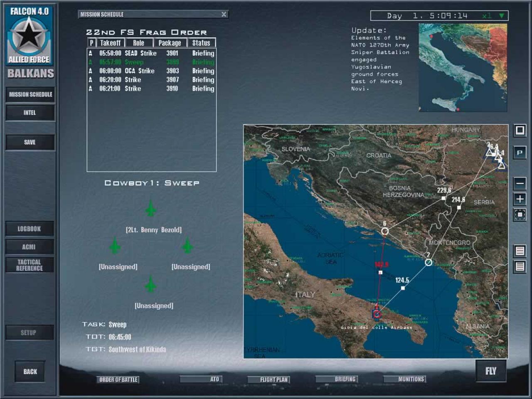Select the highlighted 05:57:00 Sweep flight
This screenshot has width=532, height=399.
(151, 62)
